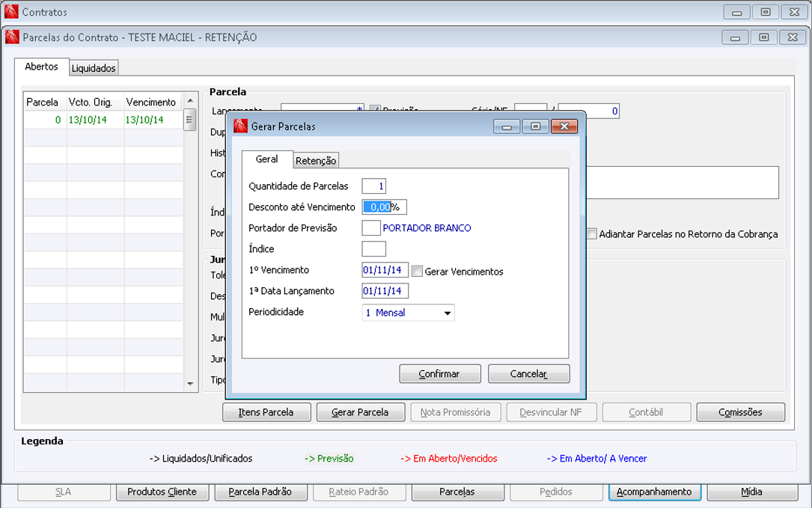Edit the 1ª Data Lançamento date field
The width and height of the screenshot is (812, 508).
click(385, 291)
